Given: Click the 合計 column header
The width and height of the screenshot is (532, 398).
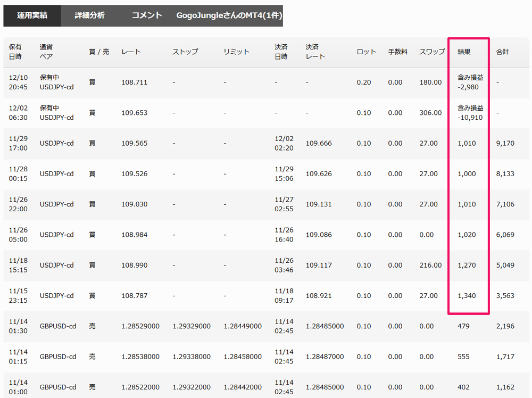Looking at the screenshot, I should point(503,52).
